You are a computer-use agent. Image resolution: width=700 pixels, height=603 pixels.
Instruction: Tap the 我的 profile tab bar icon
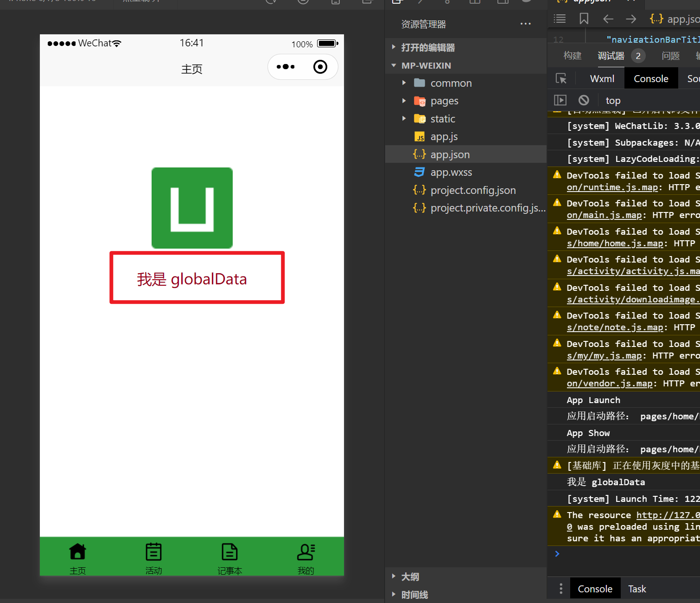pyautogui.click(x=305, y=552)
